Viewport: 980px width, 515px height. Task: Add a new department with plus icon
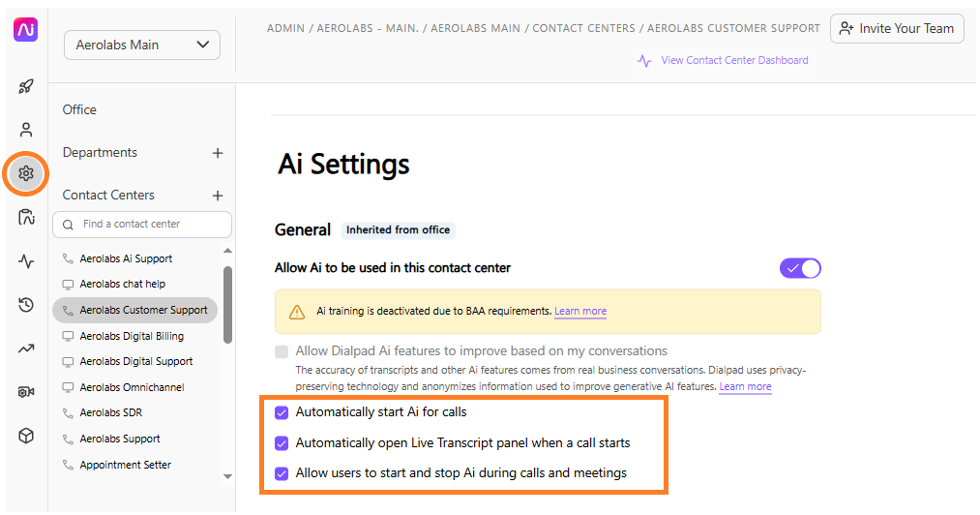(x=218, y=153)
